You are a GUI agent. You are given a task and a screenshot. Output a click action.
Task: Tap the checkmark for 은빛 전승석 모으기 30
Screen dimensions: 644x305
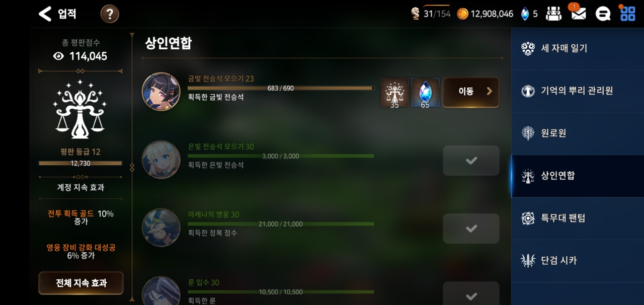point(471,161)
